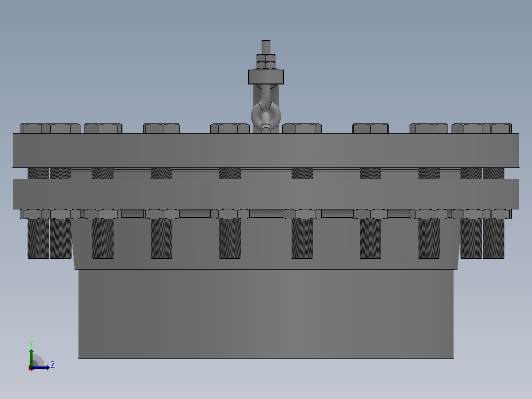
Task: Select the stacked hex nuts above the eye bolt
Action: pyautogui.click(x=266, y=61)
